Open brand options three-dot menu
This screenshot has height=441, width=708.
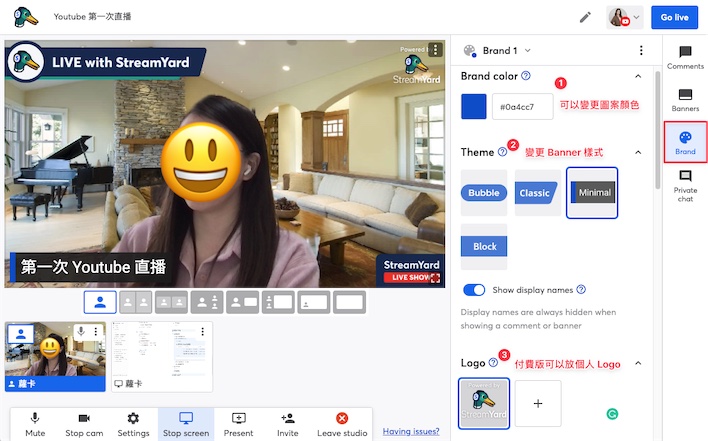tap(641, 51)
